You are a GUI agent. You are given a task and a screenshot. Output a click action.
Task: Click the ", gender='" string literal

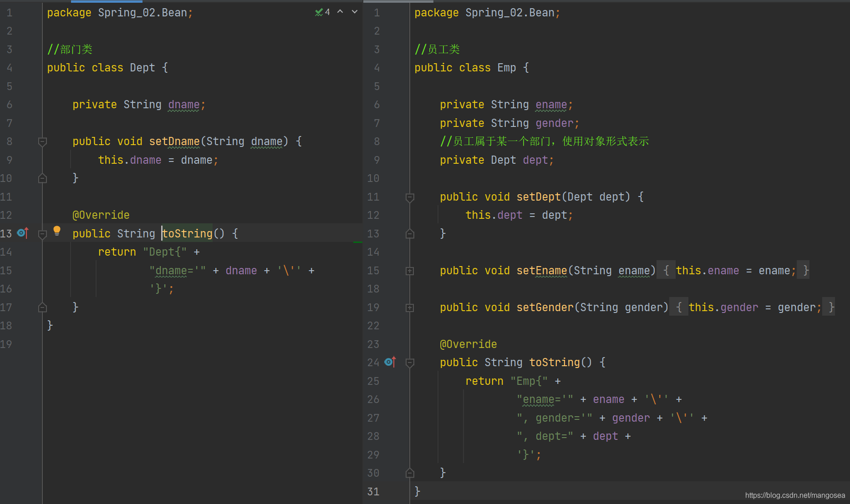[555, 418]
